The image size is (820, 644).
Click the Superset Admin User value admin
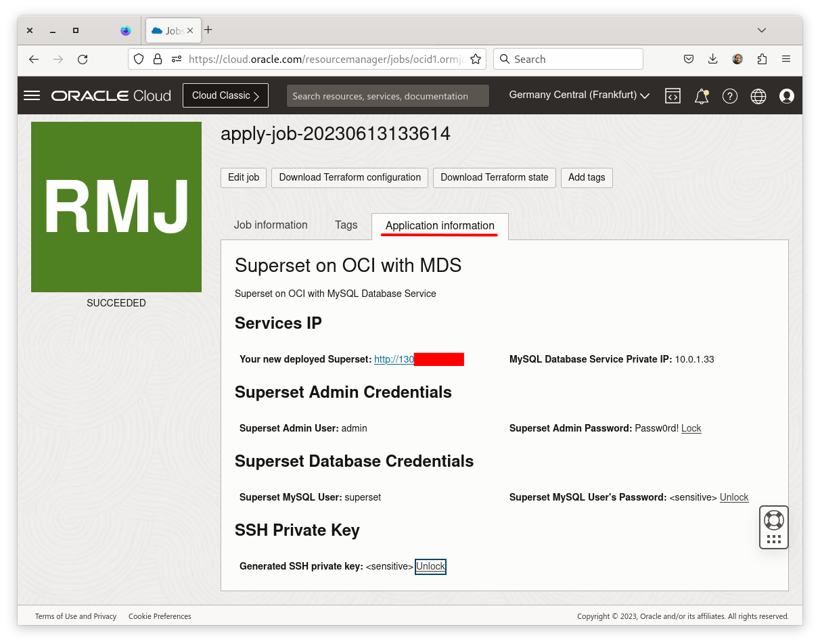click(x=355, y=428)
